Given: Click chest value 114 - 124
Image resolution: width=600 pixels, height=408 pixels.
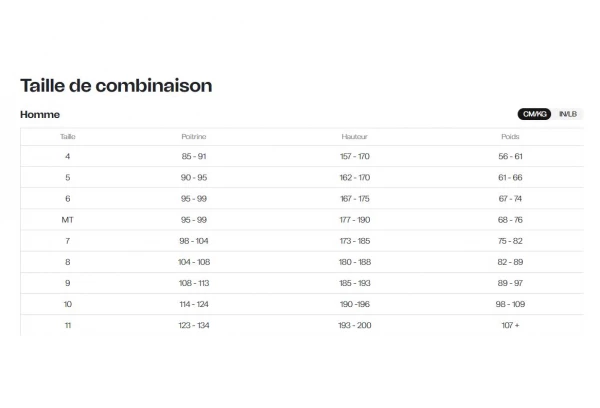Looking at the screenshot, I should pyautogui.click(x=194, y=304).
